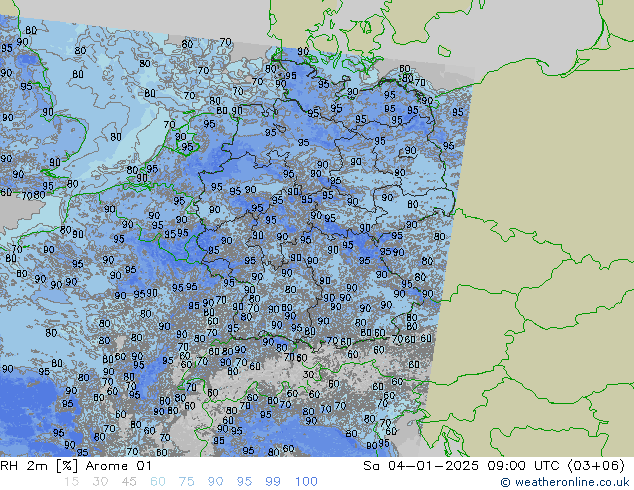Select legend value 99
634x490 pixels.
273,482
